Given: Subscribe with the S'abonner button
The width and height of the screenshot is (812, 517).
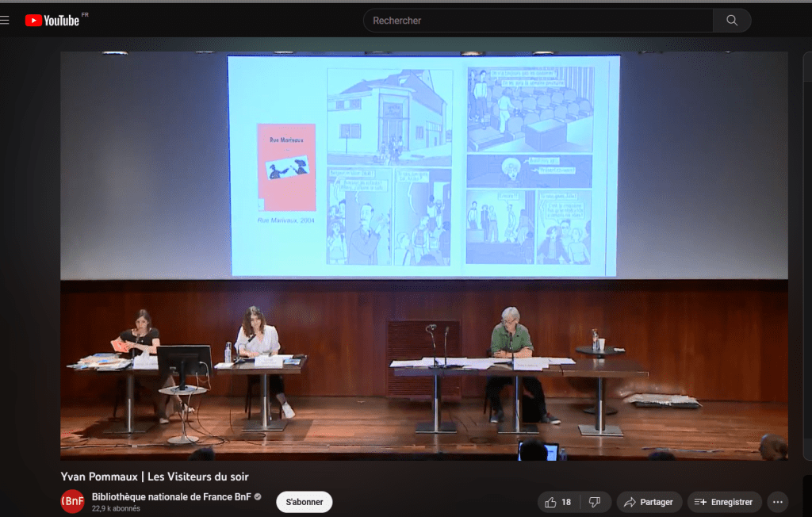Looking at the screenshot, I should point(304,502).
